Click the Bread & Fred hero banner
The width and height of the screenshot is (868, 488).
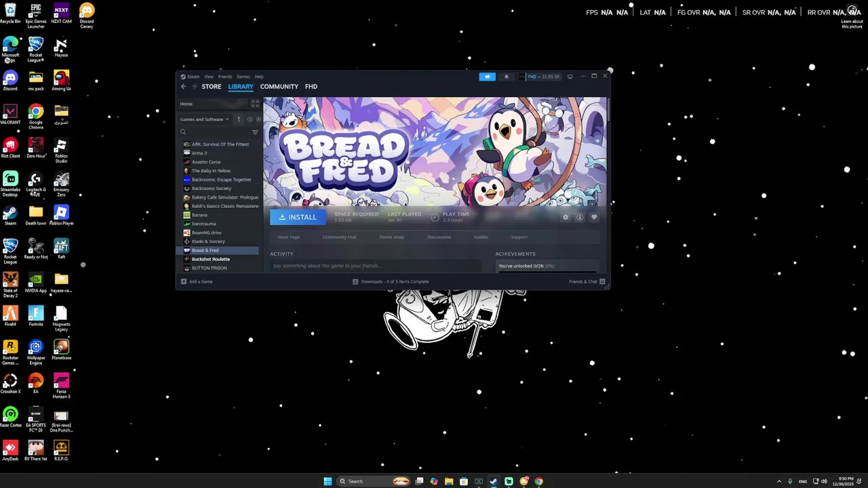435,152
